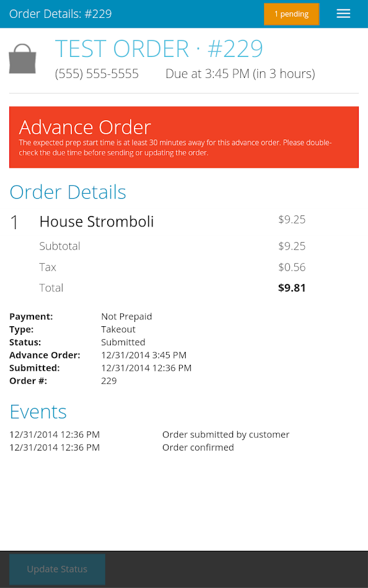Tap the phone number (555) 555-5555
This screenshot has width=368, height=588.
[x=97, y=73]
